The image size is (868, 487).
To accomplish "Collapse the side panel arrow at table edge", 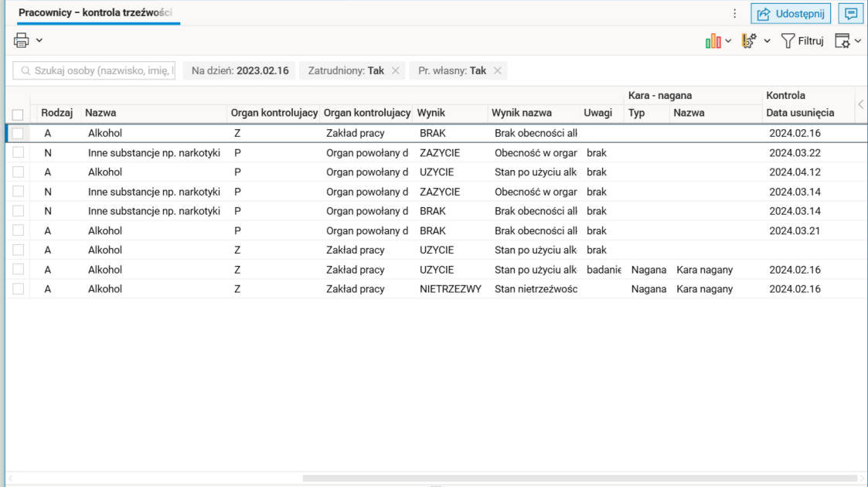I will 861,104.
